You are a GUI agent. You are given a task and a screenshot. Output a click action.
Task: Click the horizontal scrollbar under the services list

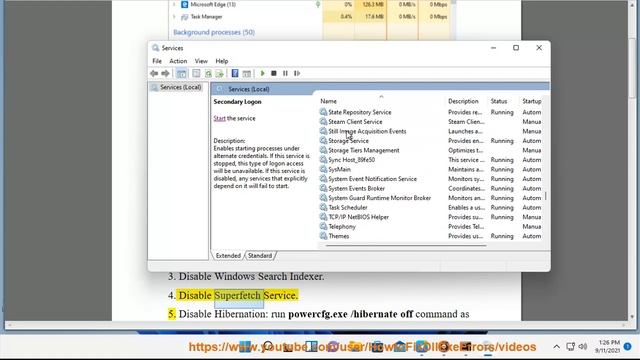[406, 246]
